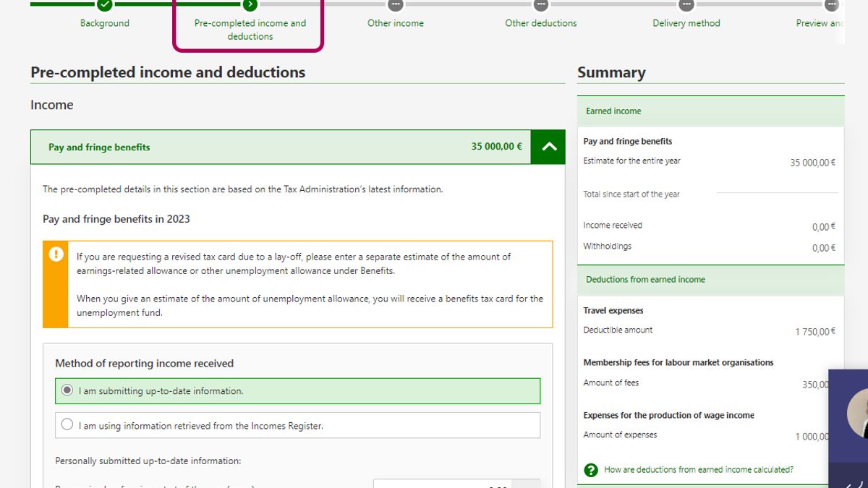Image resolution: width=868 pixels, height=488 pixels.
Task: Click the Other deductions step label
Action: click(541, 23)
